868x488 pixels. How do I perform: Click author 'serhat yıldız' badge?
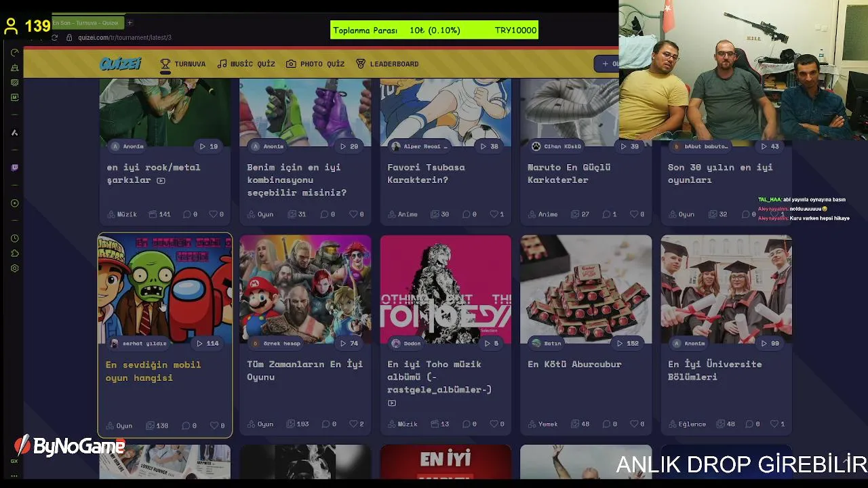[138, 344]
